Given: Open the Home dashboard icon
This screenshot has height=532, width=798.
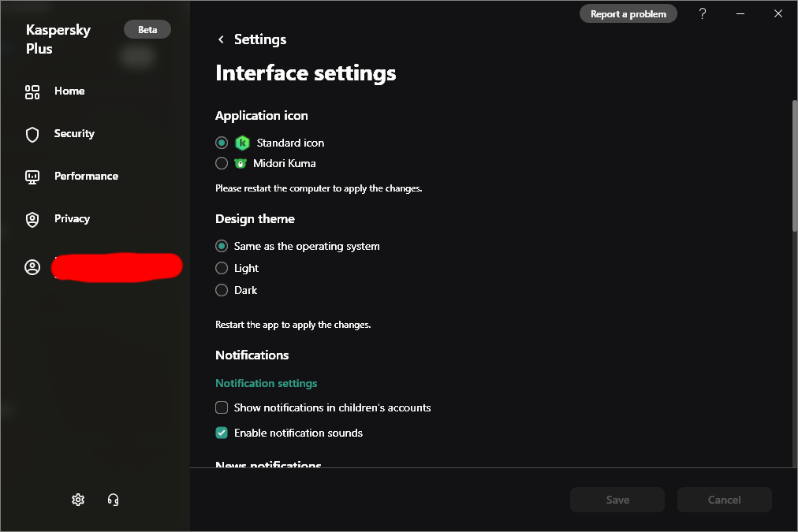Looking at the screenshot, I should pos(32,92).
